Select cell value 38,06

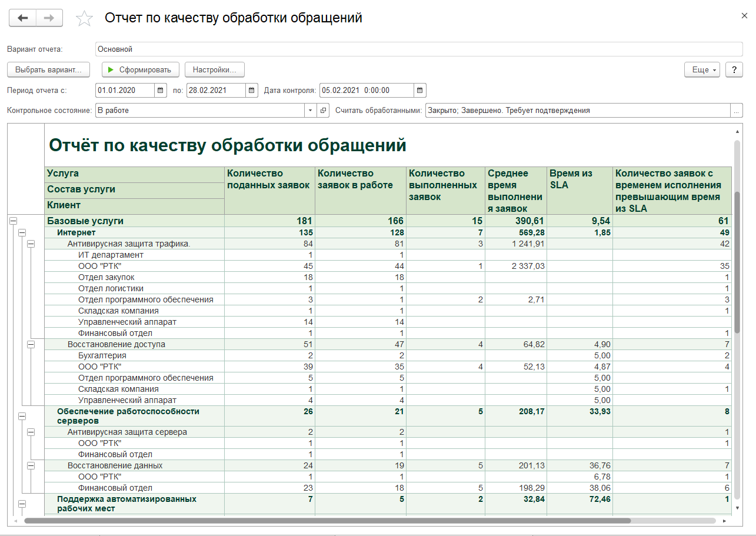(x=580, y=488)
